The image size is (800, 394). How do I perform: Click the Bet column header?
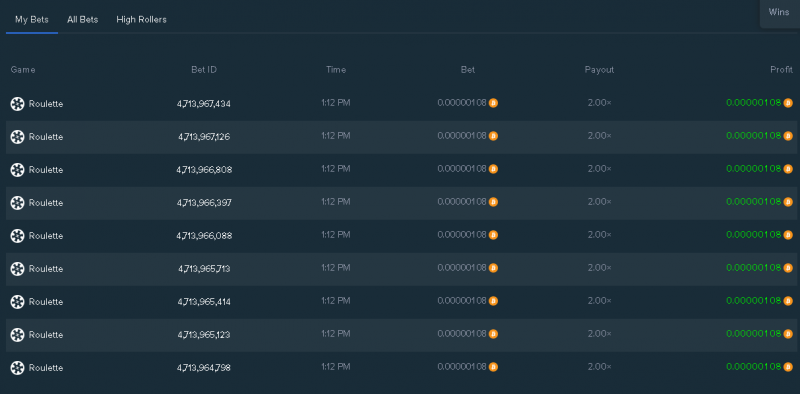pos(468,70)
